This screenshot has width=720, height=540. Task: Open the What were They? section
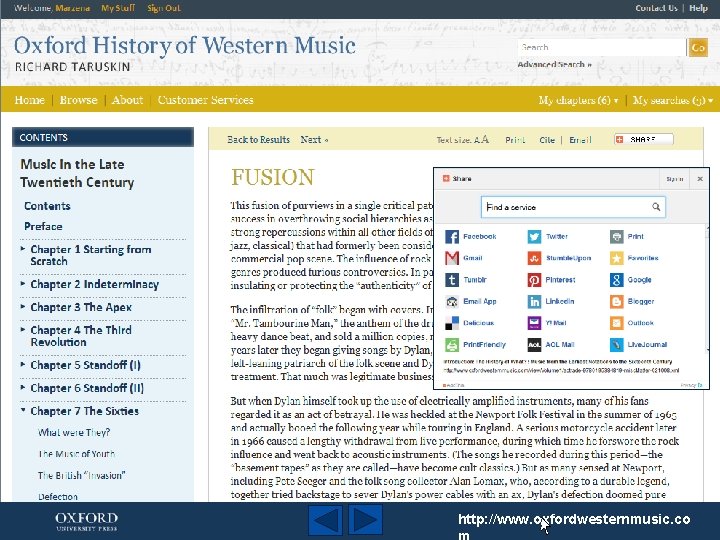pyautogui.click(x=74, y=433)
